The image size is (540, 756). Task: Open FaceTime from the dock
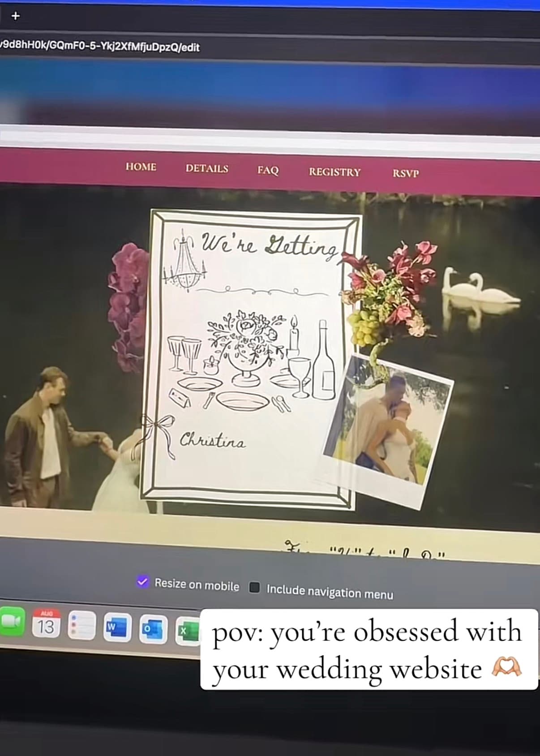pyautogui.click(x=11, y=621)
